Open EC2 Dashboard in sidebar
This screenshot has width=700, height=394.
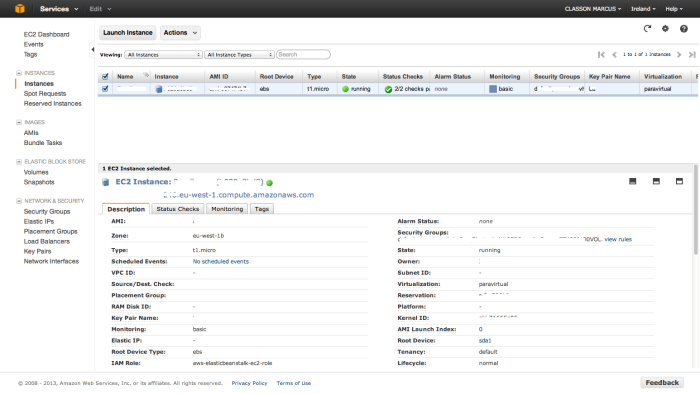(x=46, y=34)
